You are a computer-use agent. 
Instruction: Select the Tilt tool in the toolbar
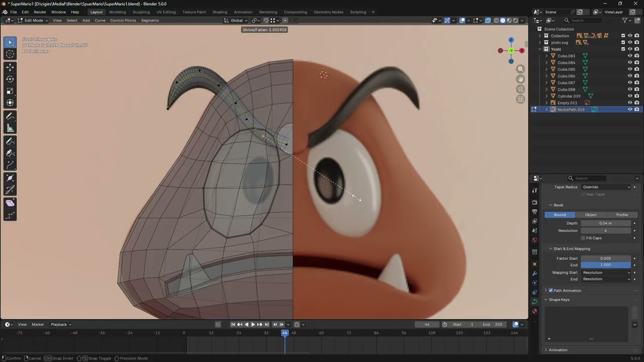[x=10, y=191]
